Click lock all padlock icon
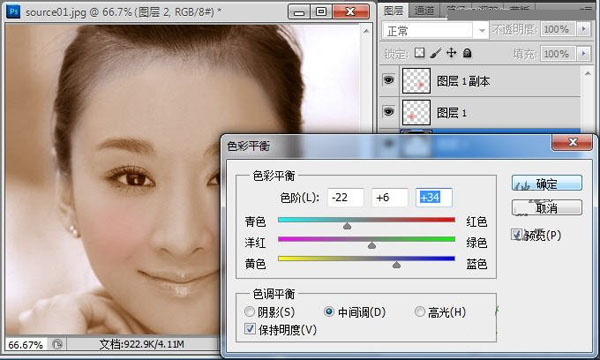The image size is (600, 360). pos(467,53)
